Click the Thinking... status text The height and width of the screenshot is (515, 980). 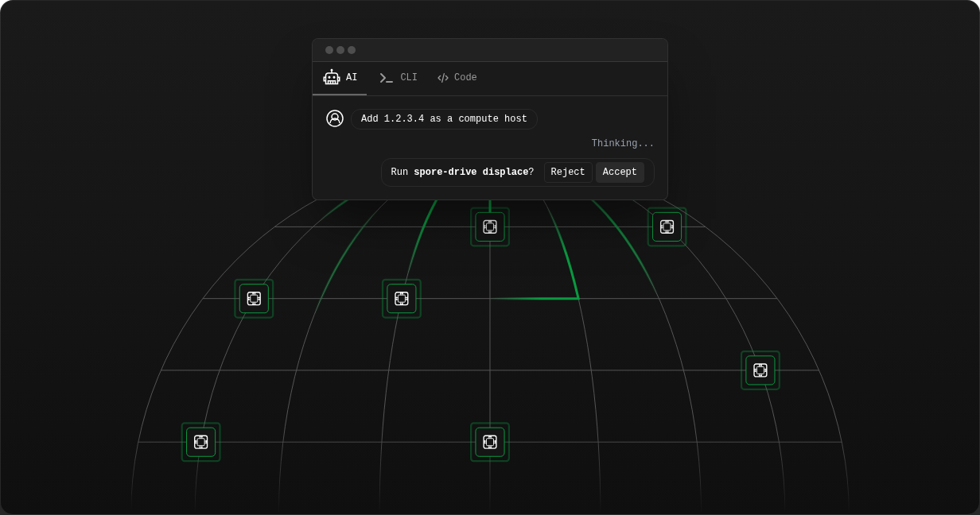pyautogui.click(x=623, y=143)
